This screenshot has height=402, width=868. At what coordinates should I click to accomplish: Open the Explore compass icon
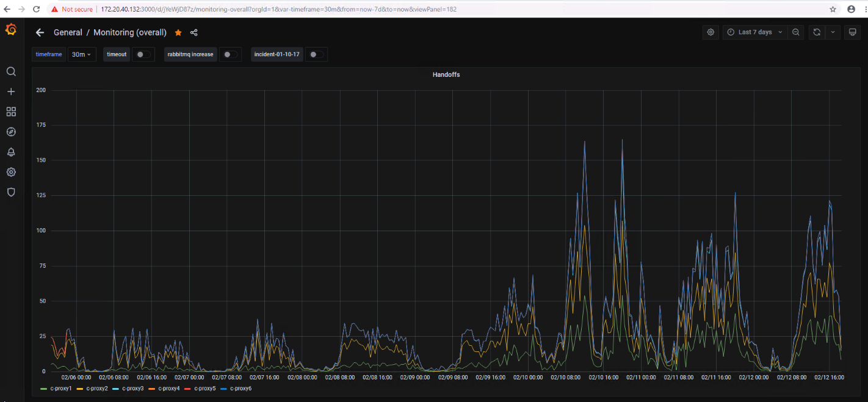pyautogui.click(x=11, y=132)
